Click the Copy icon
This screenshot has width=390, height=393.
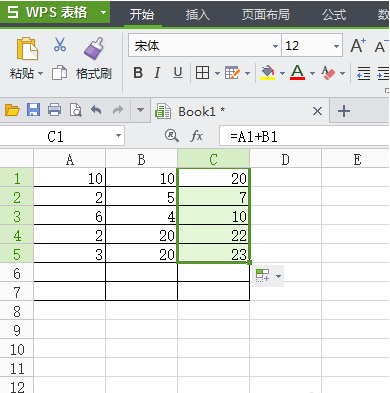[x=59, y=73]
